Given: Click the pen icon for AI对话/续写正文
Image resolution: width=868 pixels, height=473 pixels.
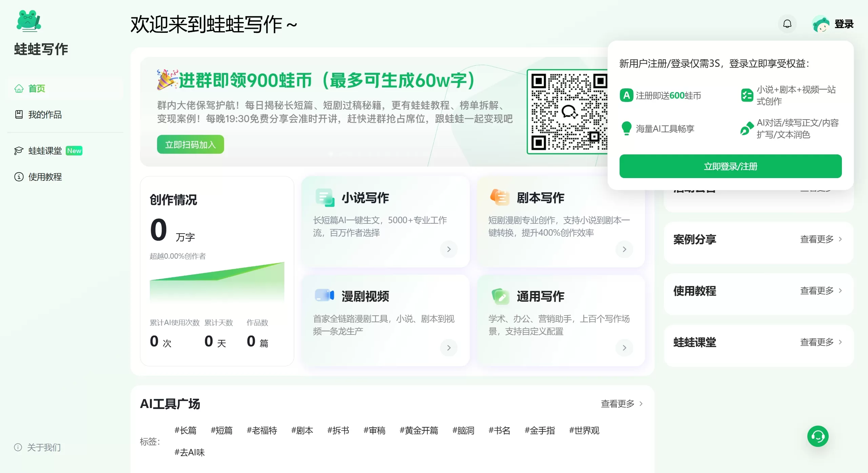Looking at the screenshot, I should click(x=747, y=128).
